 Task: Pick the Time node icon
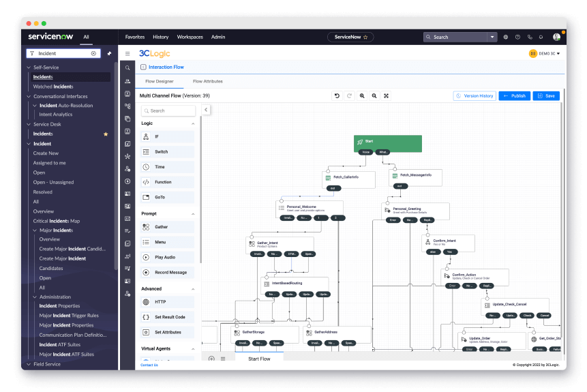[146, 167]
